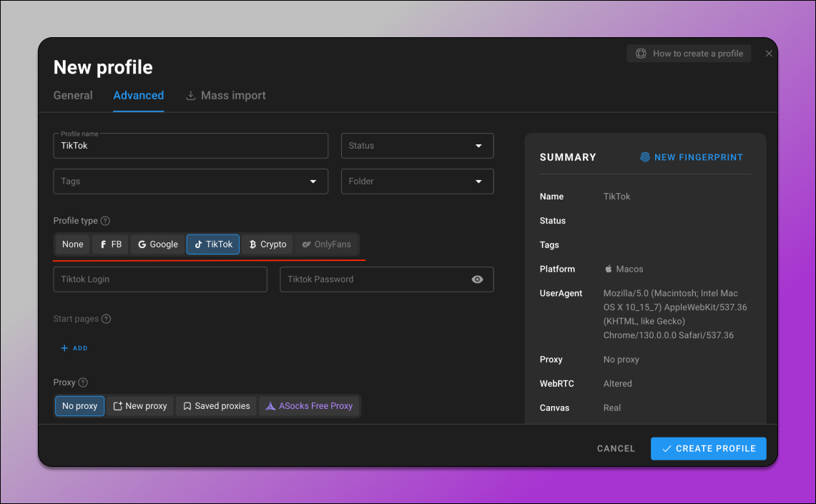Add a start page

coord(74,348)
